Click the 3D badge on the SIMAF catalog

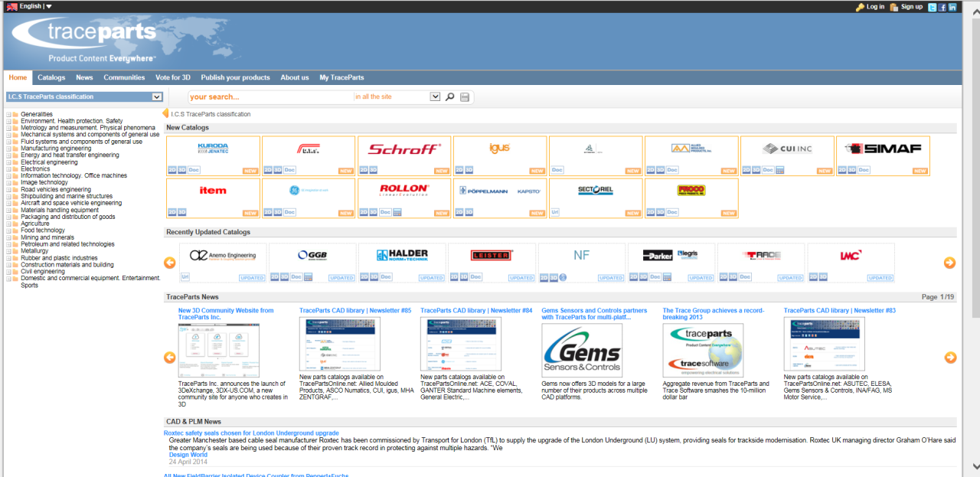(852, 170)
